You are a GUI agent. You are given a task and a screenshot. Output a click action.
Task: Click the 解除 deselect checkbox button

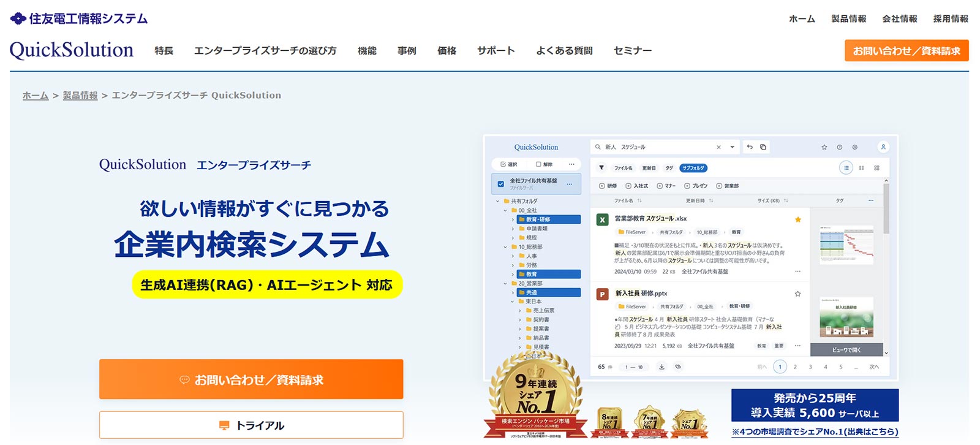pos(544,164)
